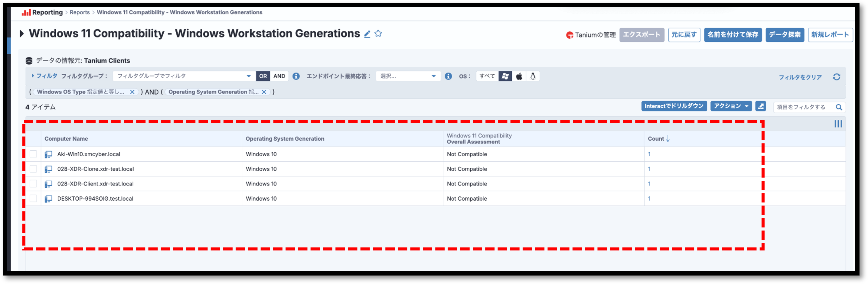
Task: Click the Tanium Clients data source text
Action: (107, 61)
